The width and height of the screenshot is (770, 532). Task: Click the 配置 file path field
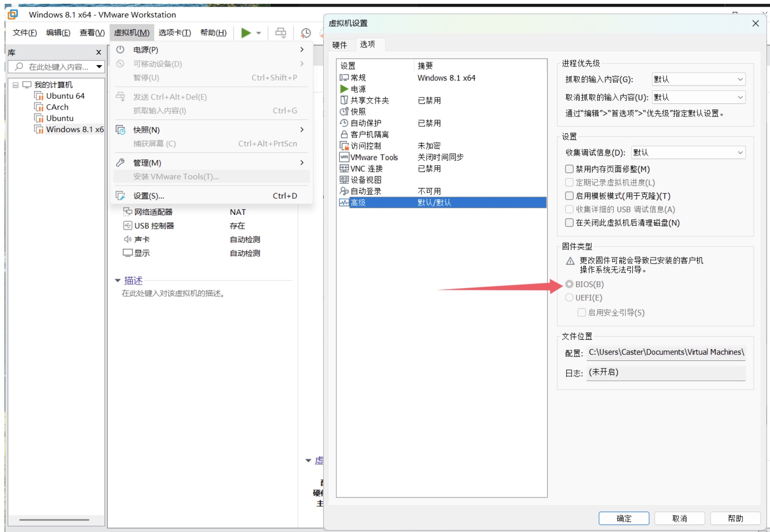(666, 352)
